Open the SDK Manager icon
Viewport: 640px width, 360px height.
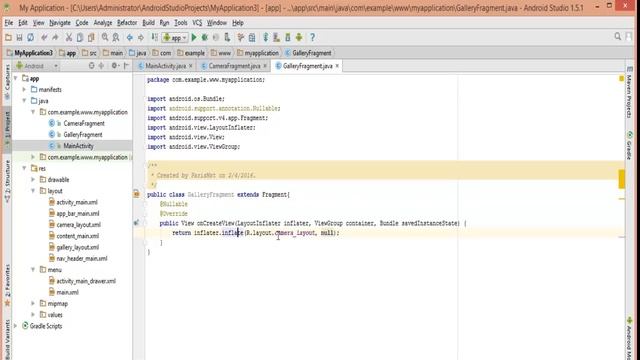288,38
